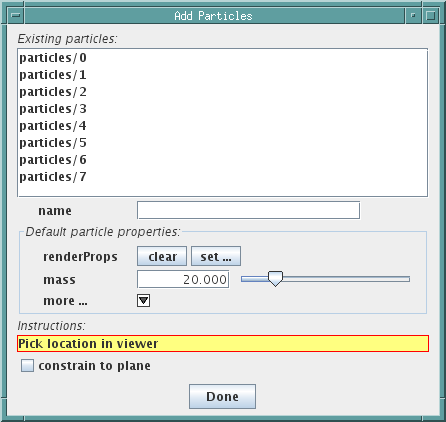Click the Done button
The width and height of the screenshot is (446, 422).
222,396
